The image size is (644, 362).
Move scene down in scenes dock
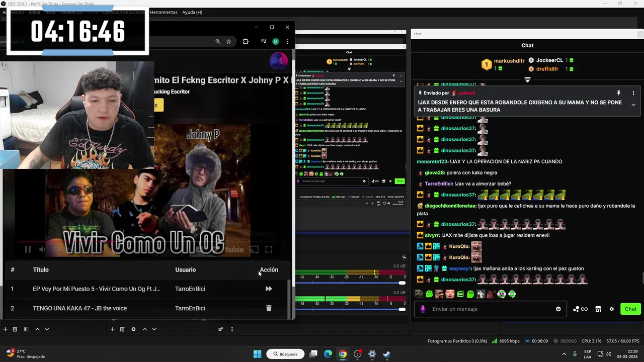pos(47,329)
